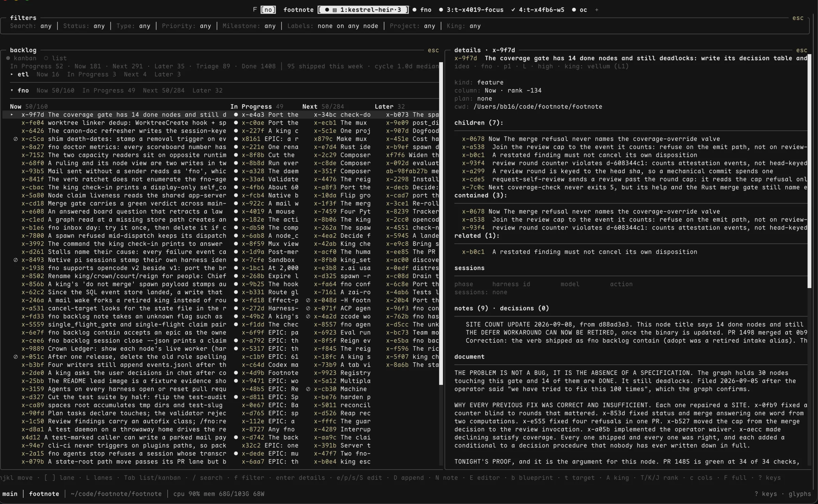This screenshot has height=504, width=818.
Task: Click the status dot beside x-e4a3
Action: point(236,115)
